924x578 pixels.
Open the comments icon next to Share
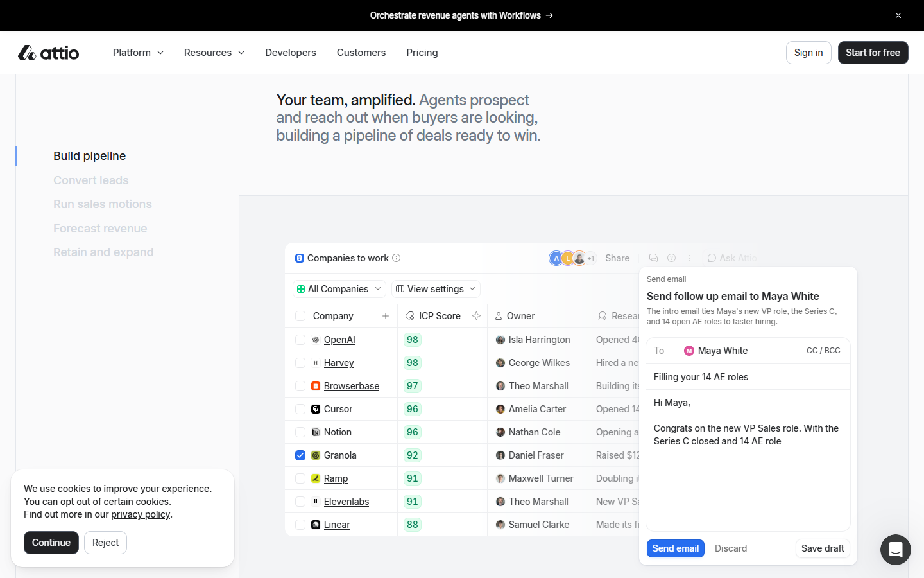point(653,258)
